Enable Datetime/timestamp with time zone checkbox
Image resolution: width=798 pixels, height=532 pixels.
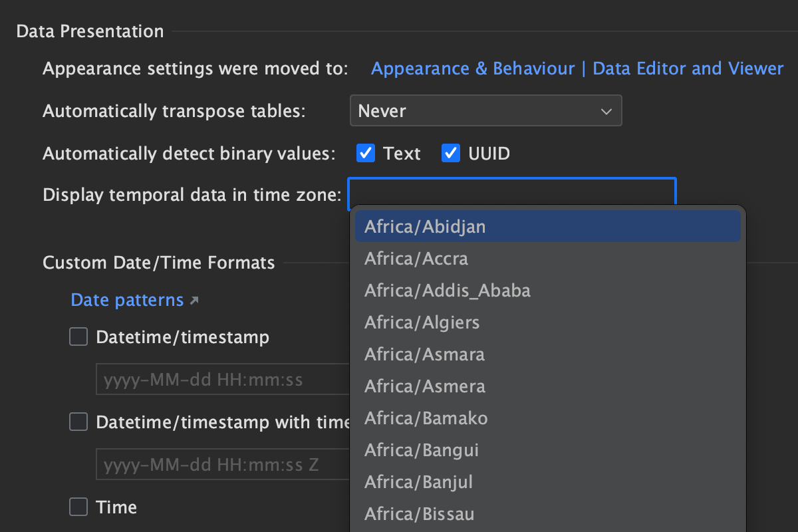click(x=78, y=422)
